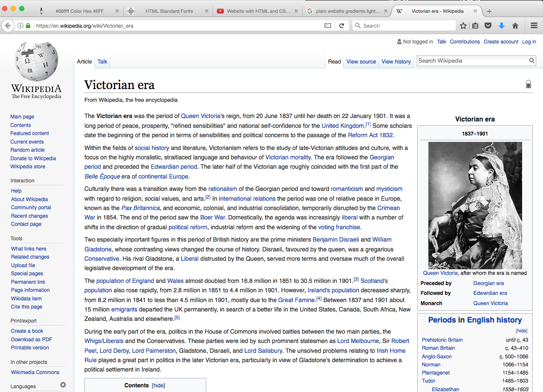Click the Search Wikipedia input field
The width and height of the screenshot is (543, 392).
pos(472,61)
